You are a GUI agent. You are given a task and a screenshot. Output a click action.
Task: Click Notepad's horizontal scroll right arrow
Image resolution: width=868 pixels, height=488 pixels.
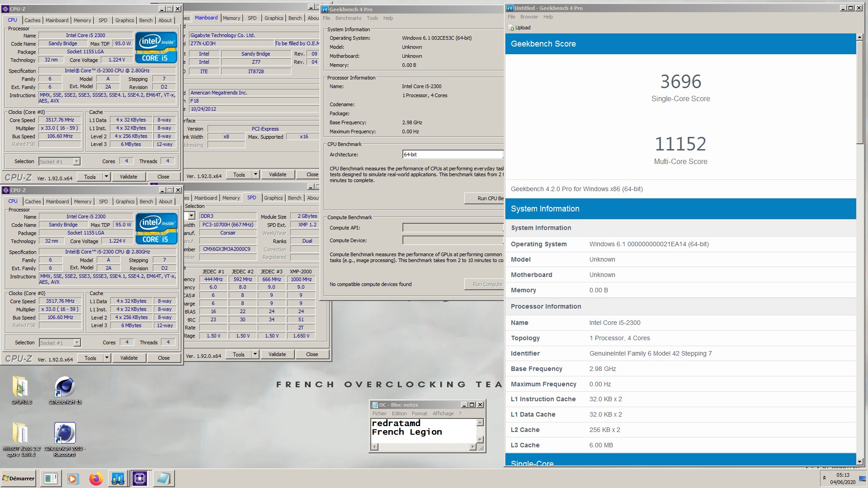[x=472, y=447]
